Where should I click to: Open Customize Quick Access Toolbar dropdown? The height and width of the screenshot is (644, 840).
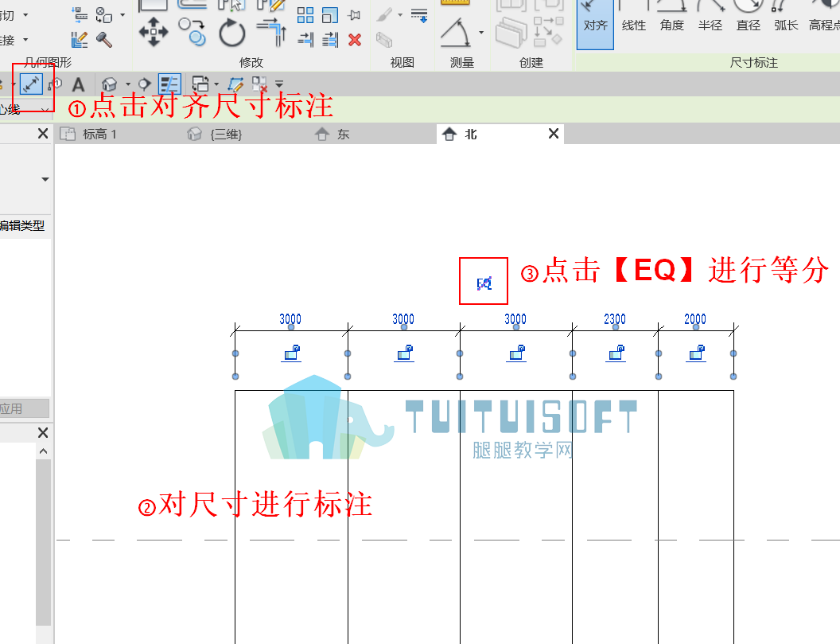click(x=279, y=84)
